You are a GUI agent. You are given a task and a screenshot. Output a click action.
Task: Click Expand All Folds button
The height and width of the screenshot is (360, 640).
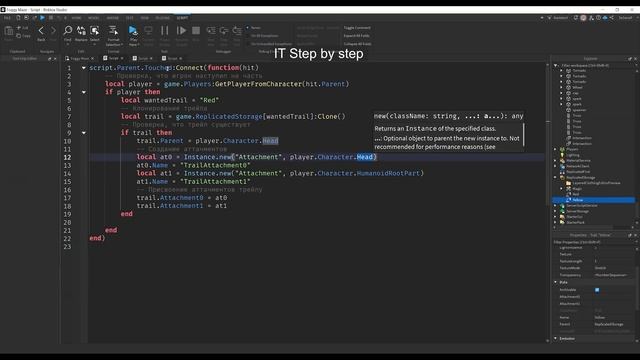[x=356, y=36]
